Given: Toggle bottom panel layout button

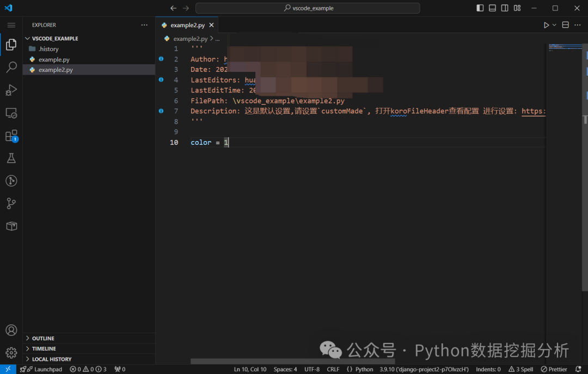Looking at the screenshot, I should (x=492, y=8).
